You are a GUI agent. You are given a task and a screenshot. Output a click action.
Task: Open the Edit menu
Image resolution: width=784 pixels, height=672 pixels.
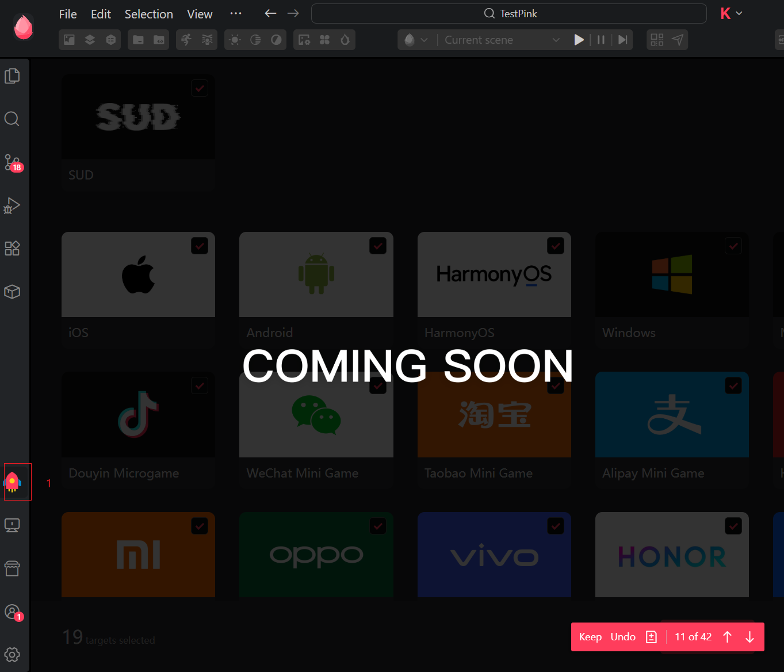[x=101, y=14]
